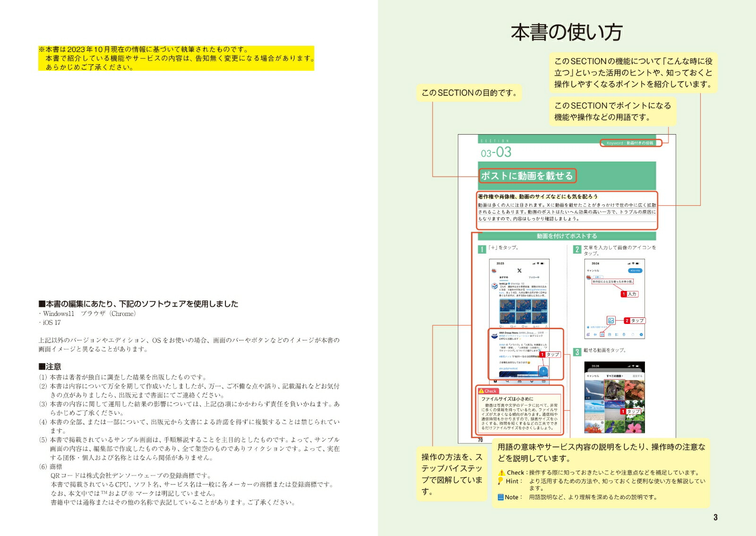756x536 pixels.
Task: Click line Windows11 ブラウザ（Chrome）
Action: pos(87,314)
